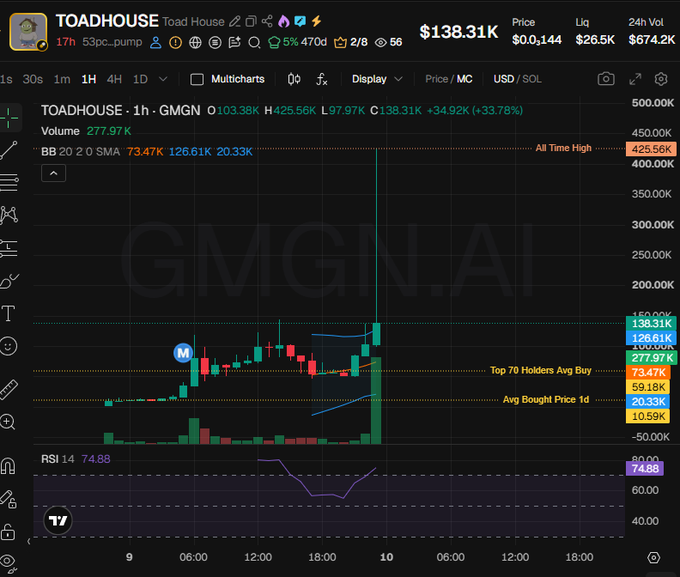The width and height of the screenshot is (680, 577).
Task: Toggle lock all drawing tools
Action: point(8,531)
